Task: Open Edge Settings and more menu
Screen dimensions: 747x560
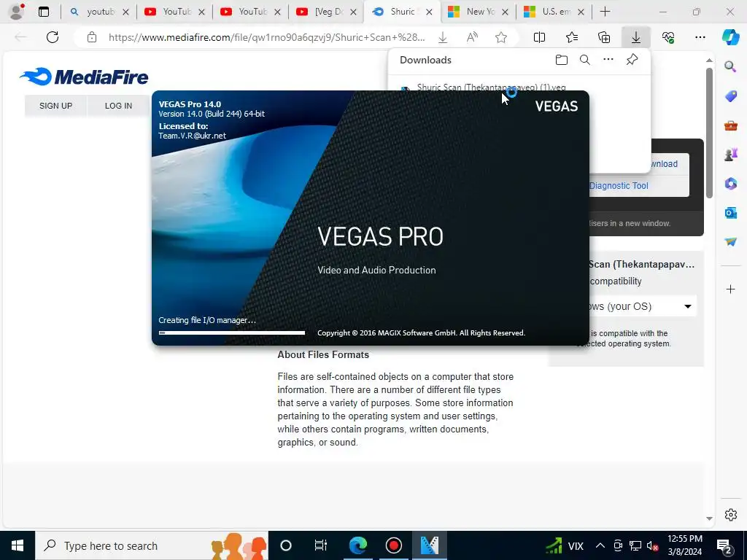Action: click(700, 37)
